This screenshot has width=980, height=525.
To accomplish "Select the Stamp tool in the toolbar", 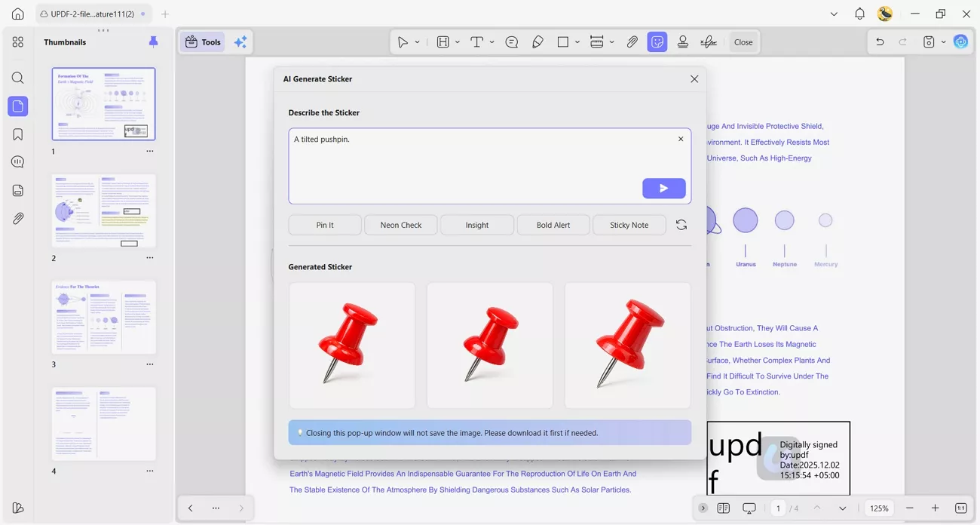I will click(x=683, y=41).
